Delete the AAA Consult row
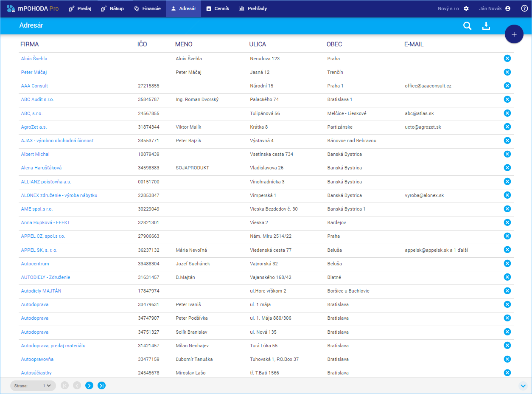532x394 pixels. (x=507, y=86)
